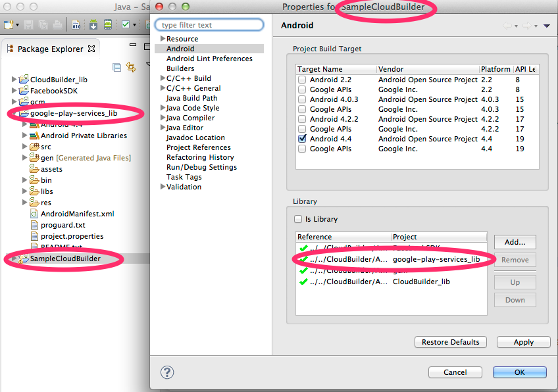Click the Apply button

(x=524, y=342)
